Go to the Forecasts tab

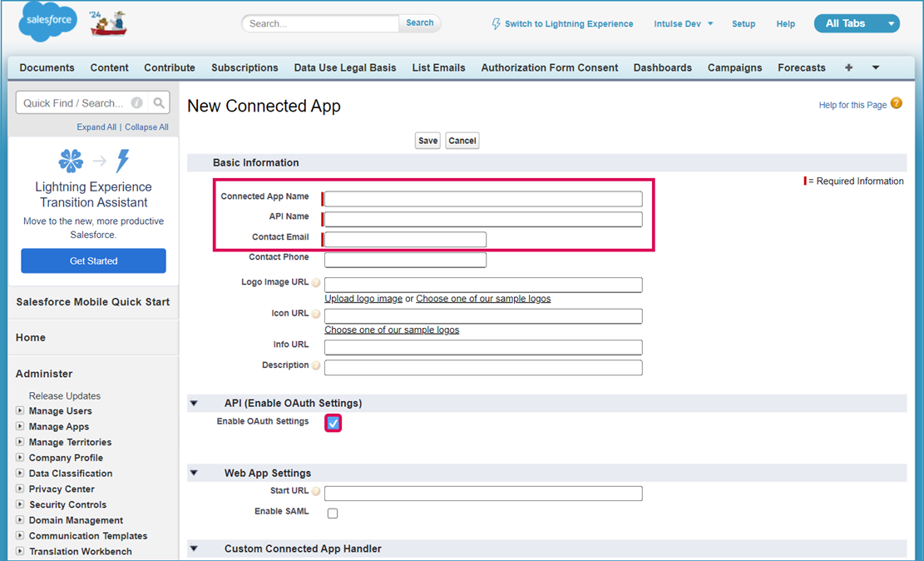[802, 68]
